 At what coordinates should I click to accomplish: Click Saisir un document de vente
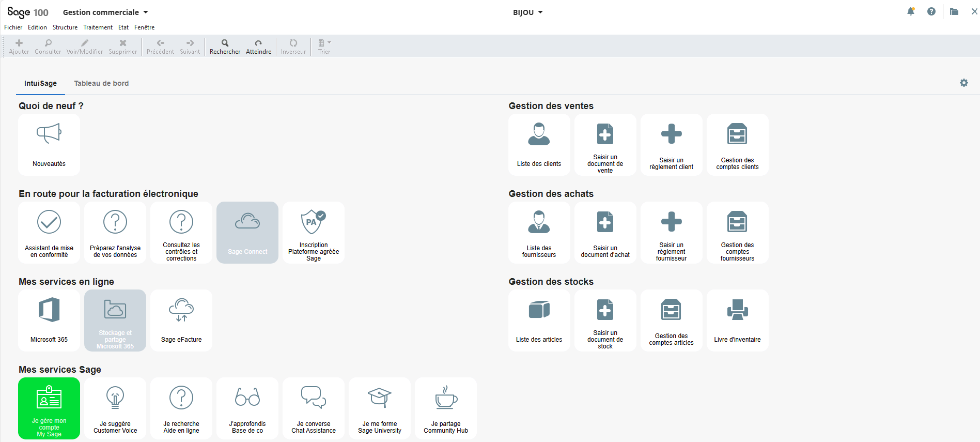pyautogui.click(x=605, y=144)
